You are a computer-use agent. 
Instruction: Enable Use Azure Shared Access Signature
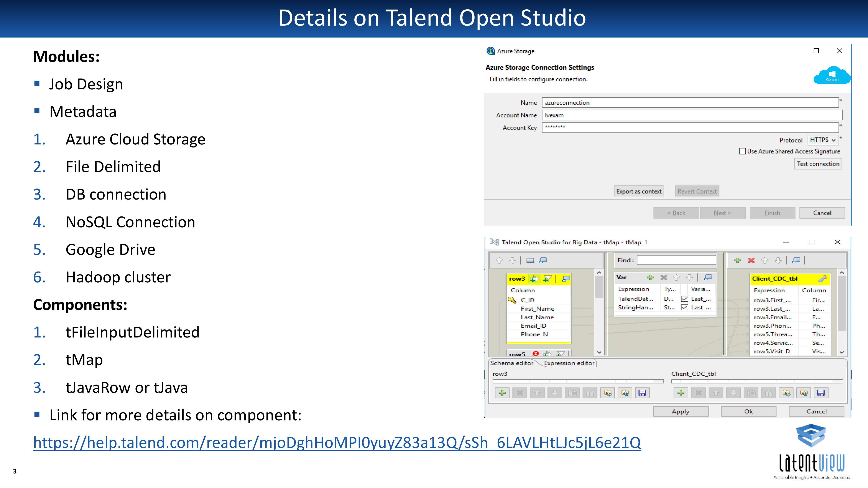742,151
